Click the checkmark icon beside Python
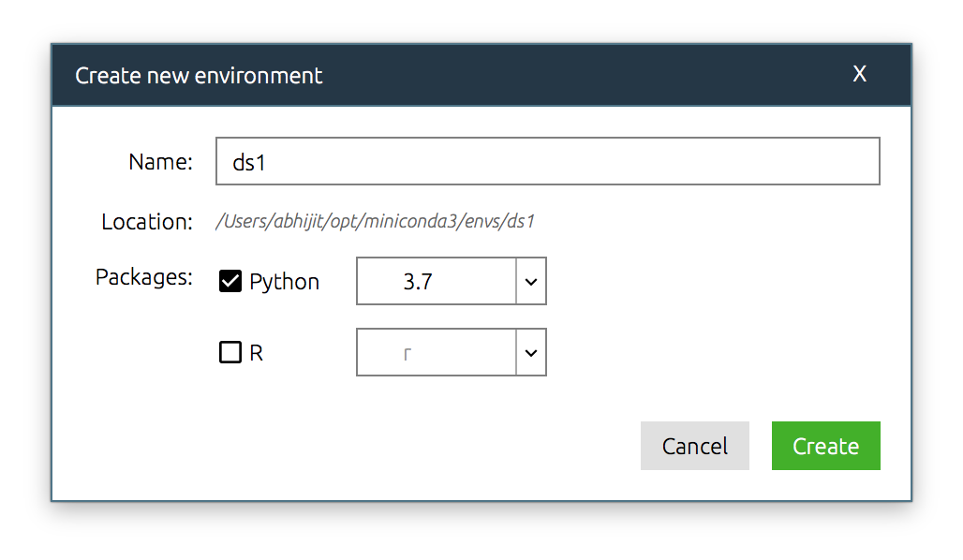This screenshot has height=560, width=963. (x=230, y=281)
